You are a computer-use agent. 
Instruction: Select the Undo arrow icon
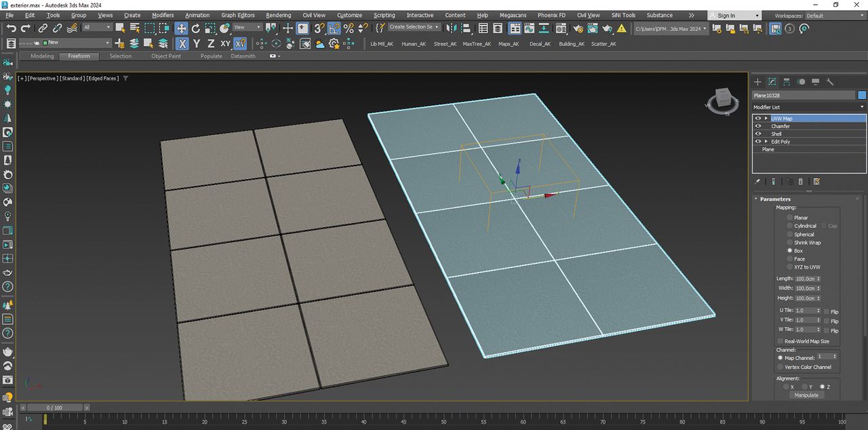(x=11, y=28)
